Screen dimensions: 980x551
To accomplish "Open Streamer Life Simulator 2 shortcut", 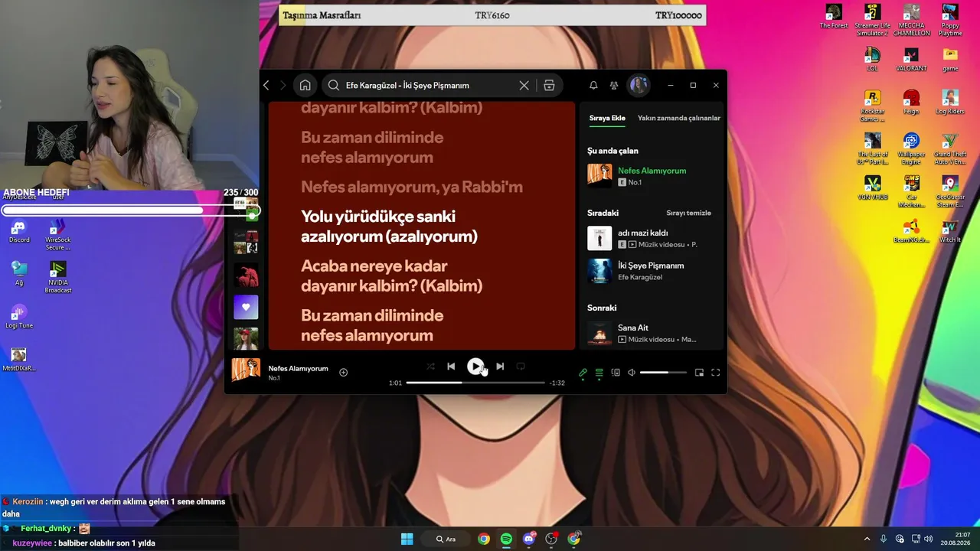I will [x=872, y=21].
